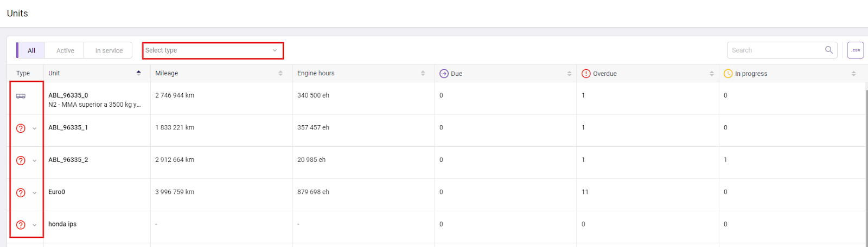Click the magnifier search icon
This screenshot has height=247, width=868.
828,50
